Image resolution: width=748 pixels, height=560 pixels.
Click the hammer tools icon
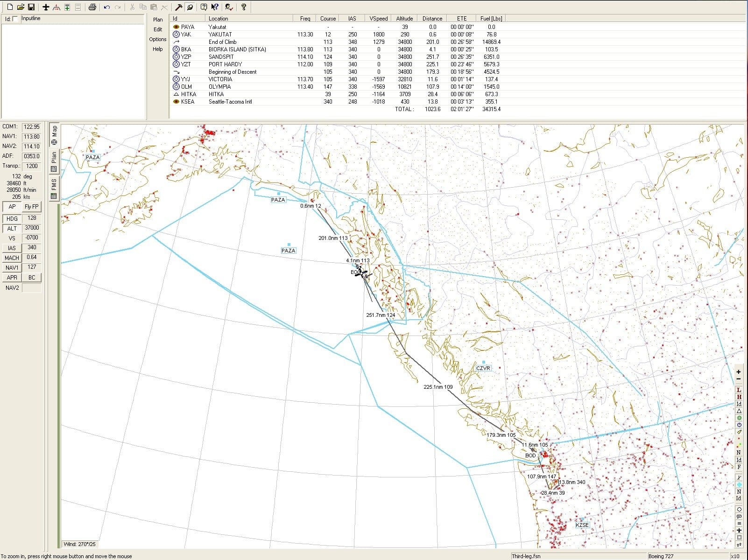click(177, 7)
